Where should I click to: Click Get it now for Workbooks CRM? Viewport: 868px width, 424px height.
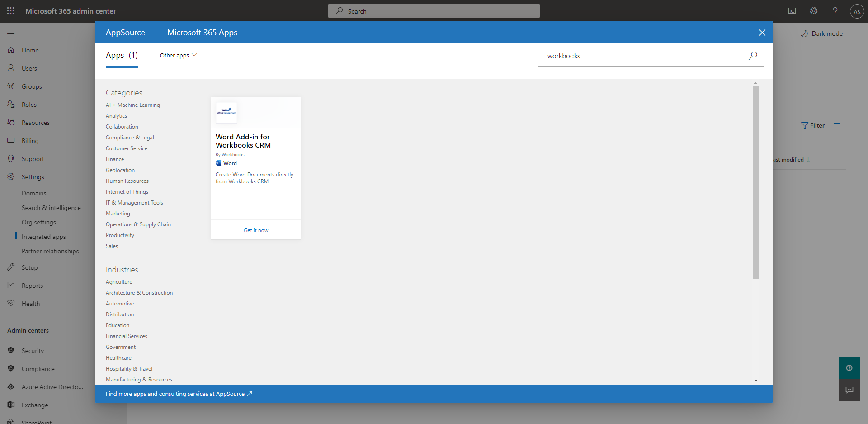pyautogui.click(x=256, y=230)
